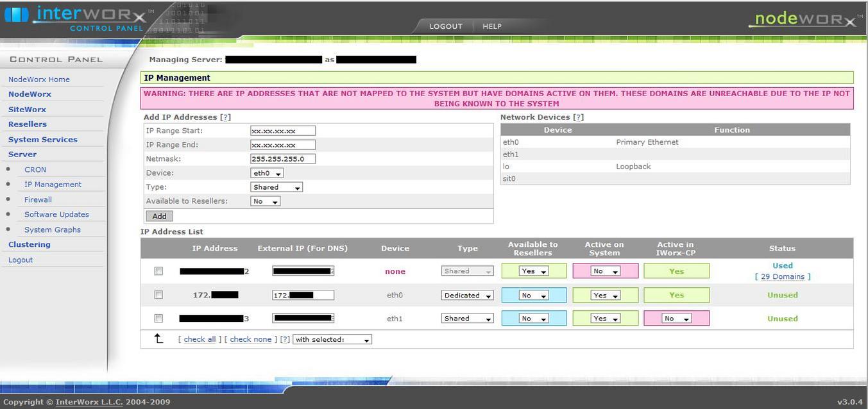Open the Resellers sidebar section
Viewport: 868px width, 409px height.
28,124
